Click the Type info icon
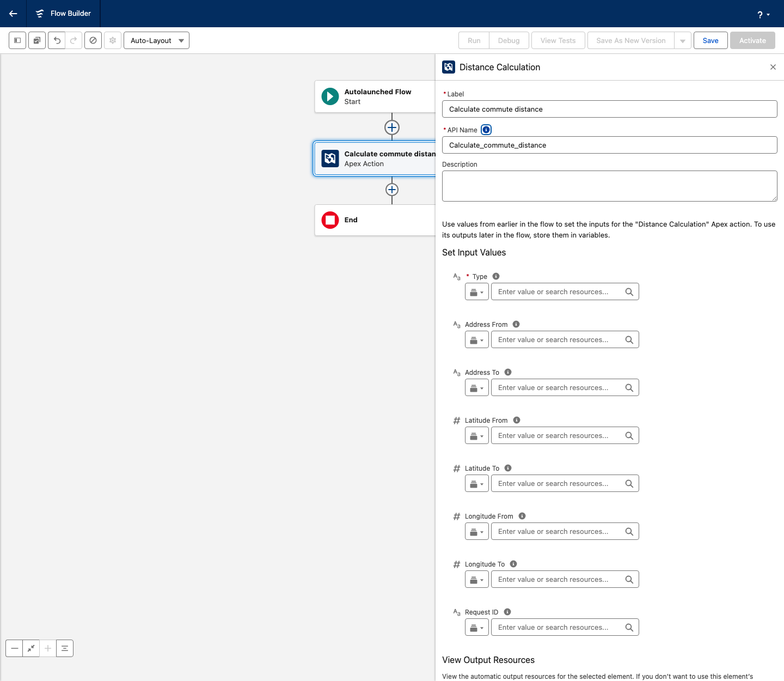This screenshot has height=681, width=784. (x=496, y=276)
